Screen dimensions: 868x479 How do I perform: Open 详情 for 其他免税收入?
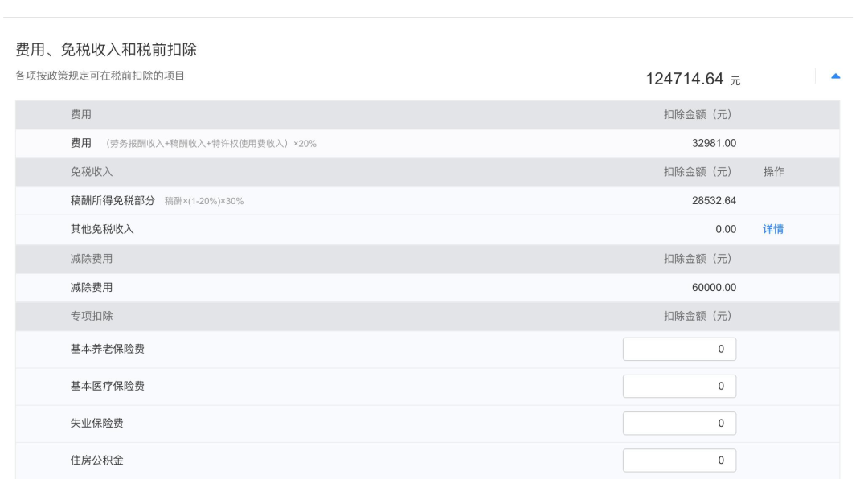pyautogui.click(x=773, y=229)
